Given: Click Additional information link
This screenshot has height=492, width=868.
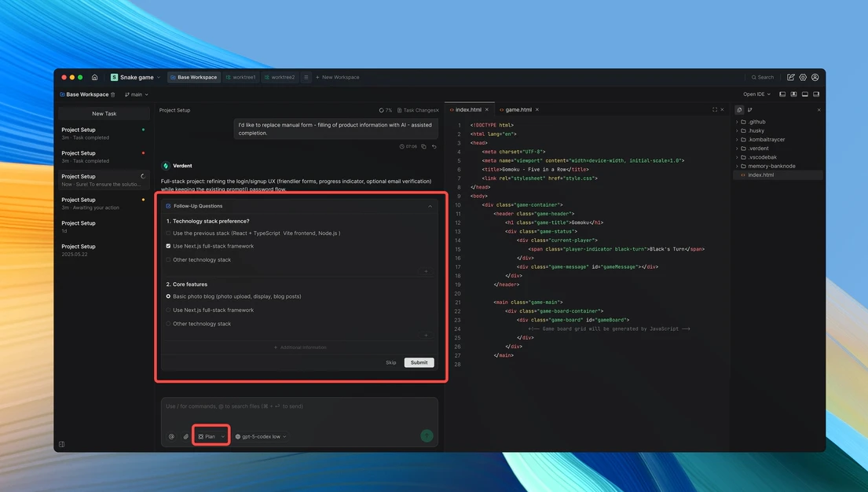Looking at the screenshot, I should point(300,347).
